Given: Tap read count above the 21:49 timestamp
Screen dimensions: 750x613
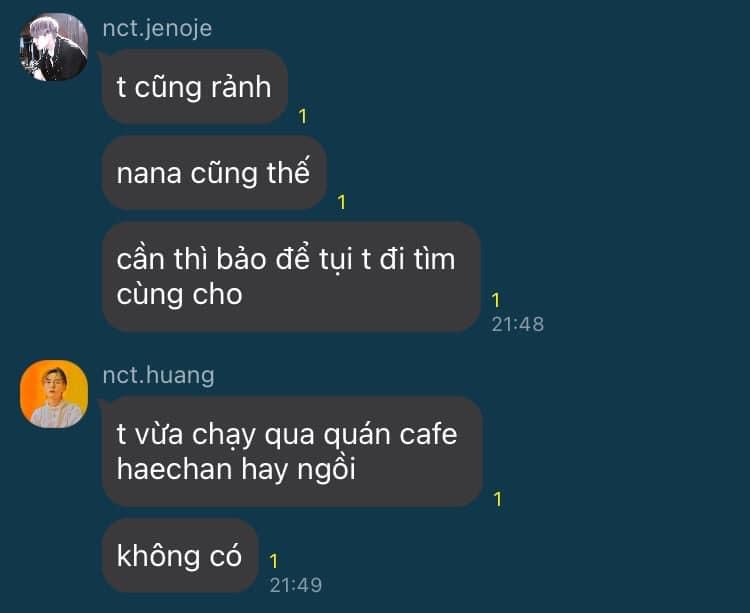Looking at the screenshot, I should 274,561.
